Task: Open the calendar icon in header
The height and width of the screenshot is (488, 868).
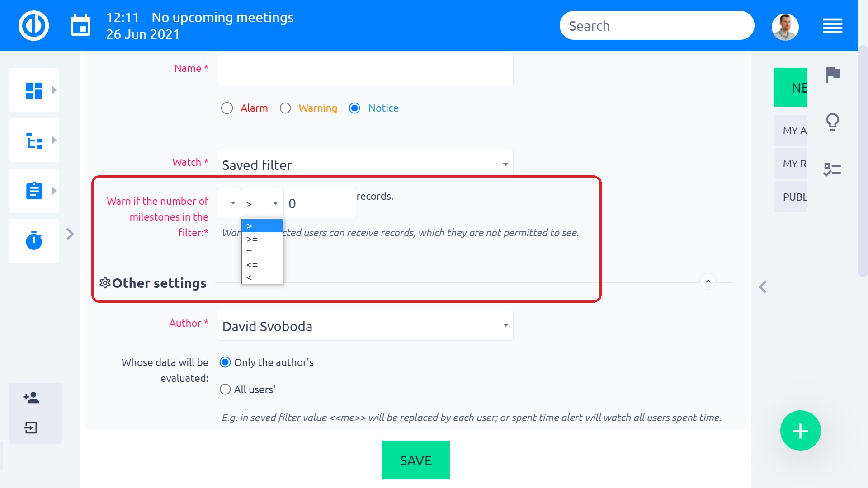Action: [x=80, y=26]
